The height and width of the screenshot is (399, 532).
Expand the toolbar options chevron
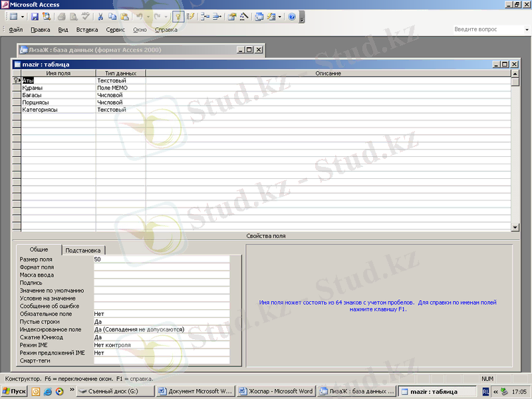point(302,17)
